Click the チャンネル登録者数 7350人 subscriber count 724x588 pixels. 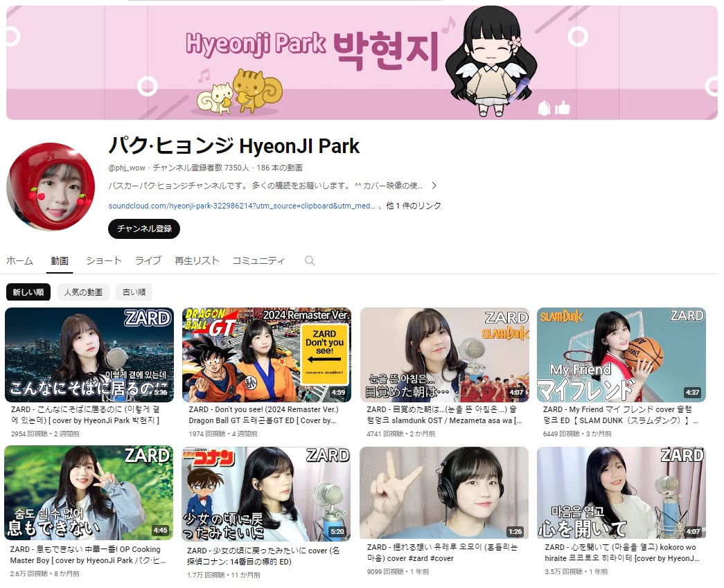tap(200, 168)
